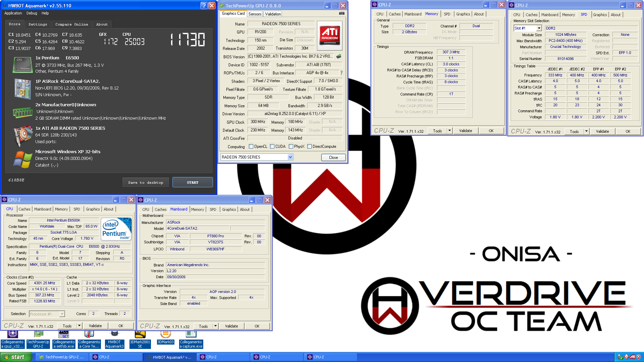Enable the DirectCompute checkbox
The image size is (644, 362).
coord(309,146)
